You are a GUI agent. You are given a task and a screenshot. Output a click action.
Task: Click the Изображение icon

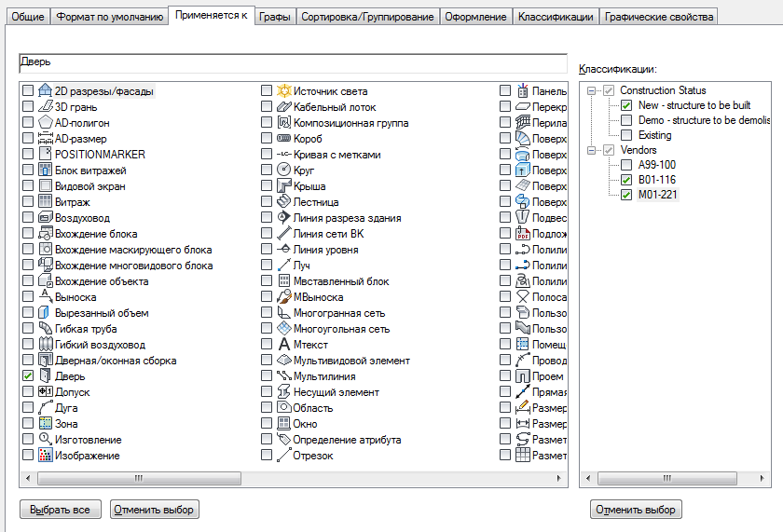pos(46,456)
